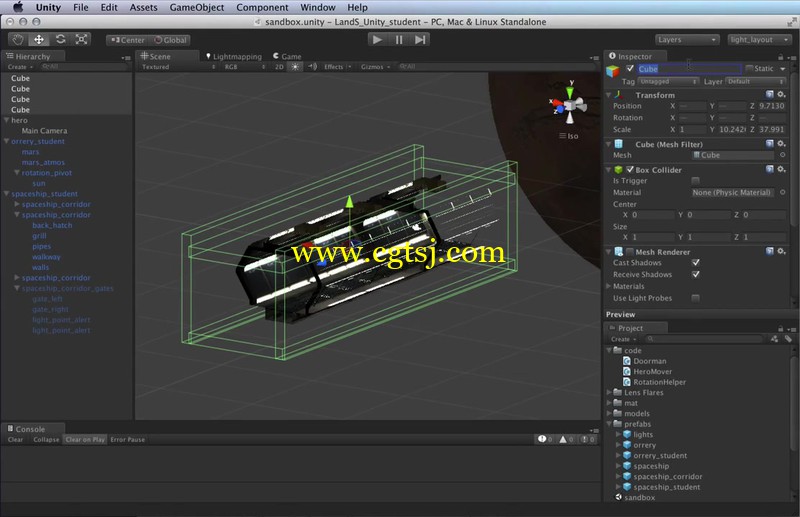
Task: Expand the Materials section
Action: coord(609,286)
